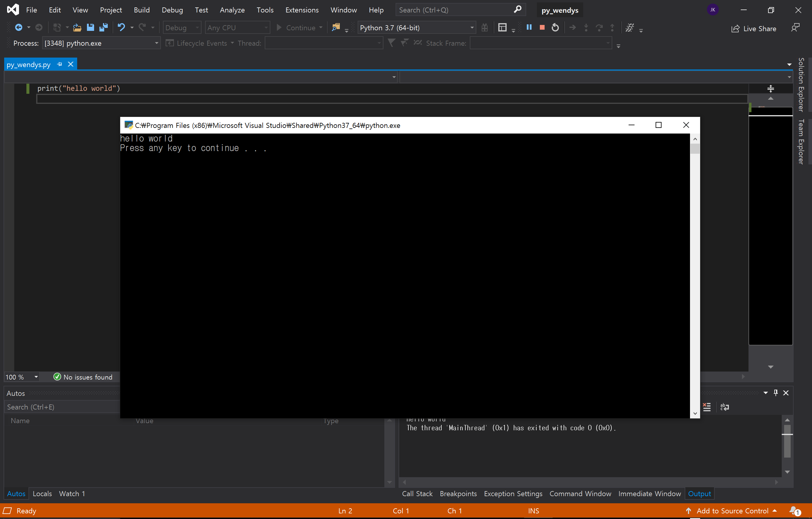Click the Save All icon
The image size is (812, 519).
[x=104, y=27]
